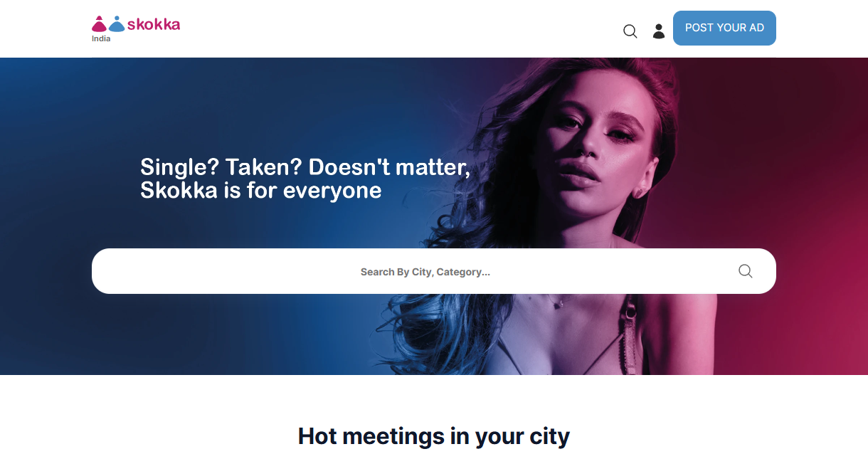
Task: Go to homepage via the skokka wordmark
Action: point(154,24)
